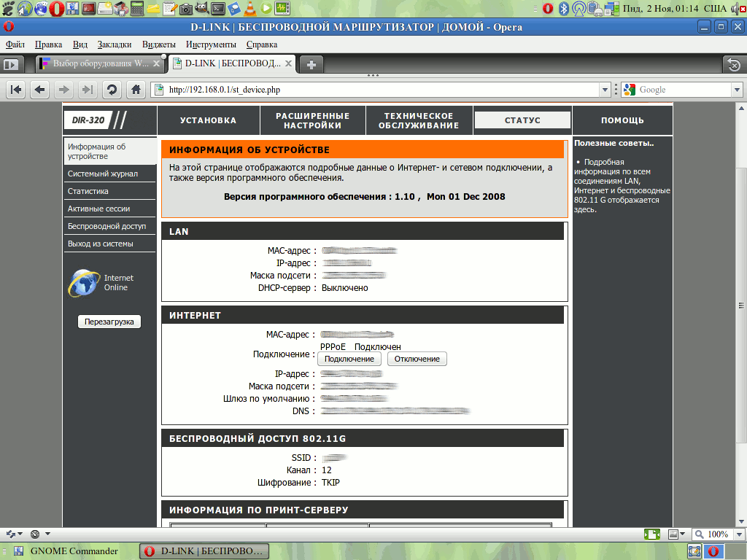Go to the home page
Viewport: 747px width, 560px height.
(x=136, y=90)
